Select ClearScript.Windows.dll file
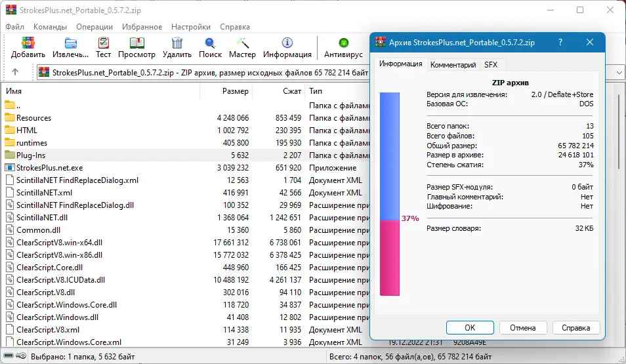The height and width of the screenshot is (364, 626). coord(58,317)
